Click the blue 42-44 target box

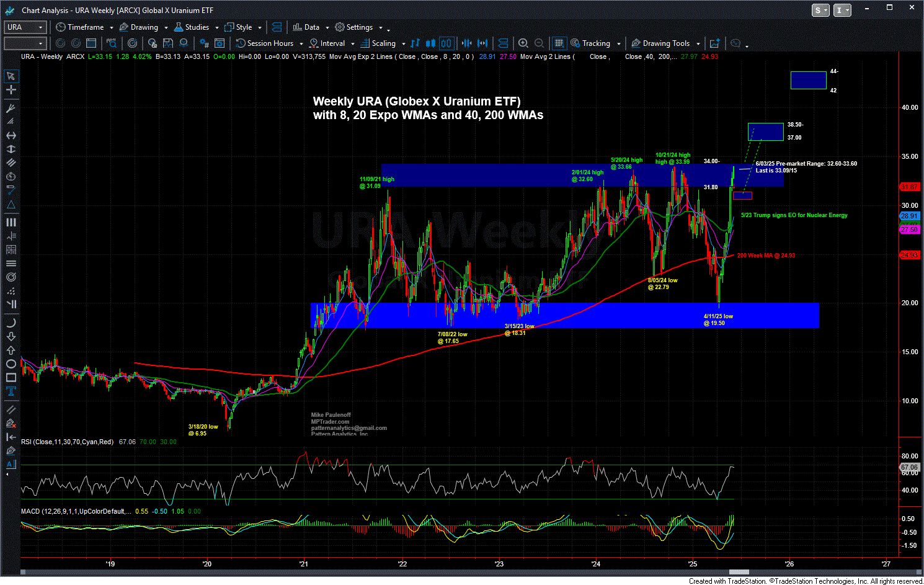coord(809,80)
